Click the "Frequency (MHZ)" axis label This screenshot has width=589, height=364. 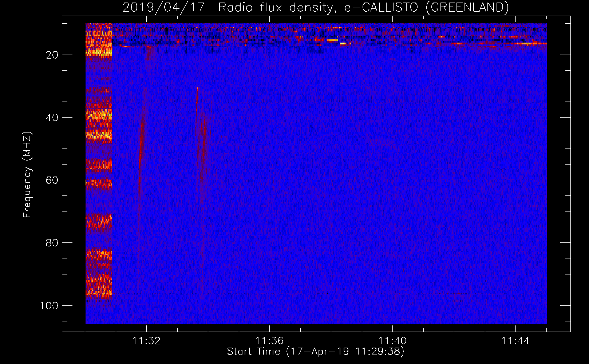[27, 175]
